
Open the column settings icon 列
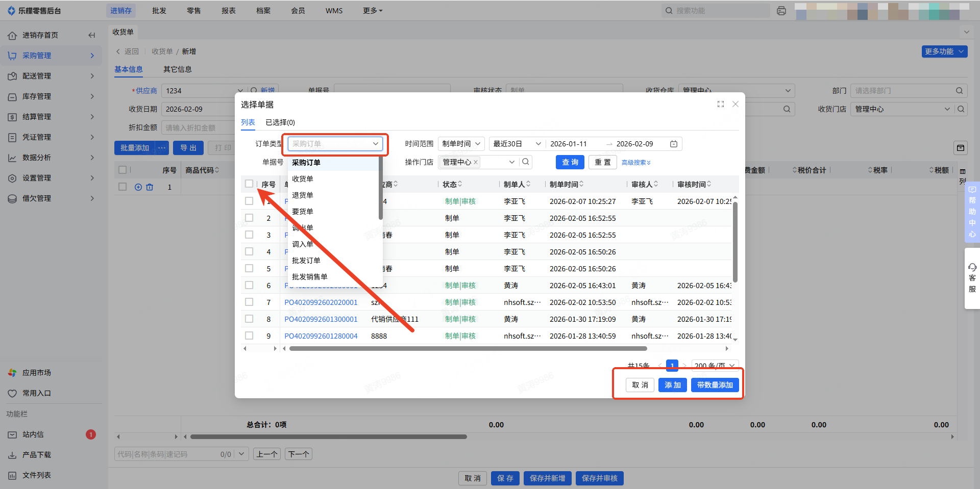pyautogui.click(x=962, y=176)
